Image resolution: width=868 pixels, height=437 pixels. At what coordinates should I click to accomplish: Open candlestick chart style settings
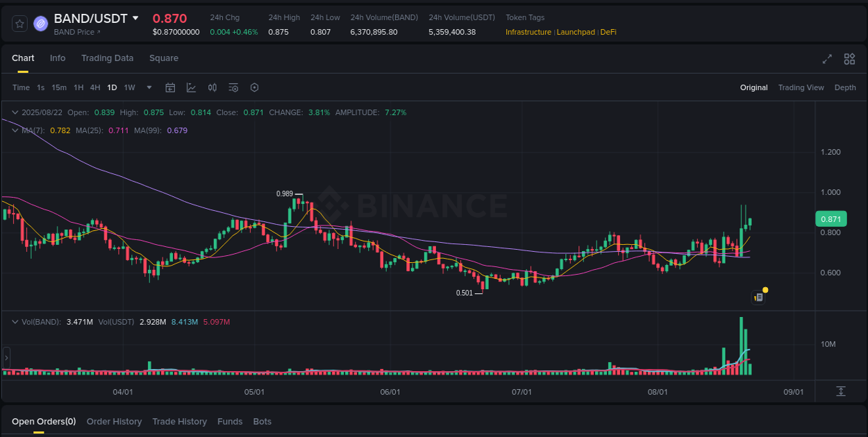click(x=212, y=87)
